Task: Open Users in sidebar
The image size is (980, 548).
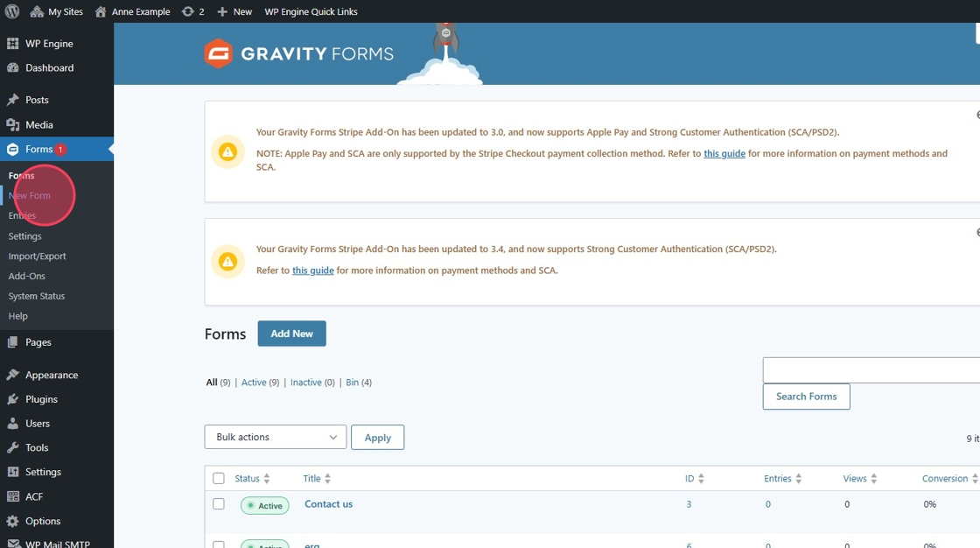Action: pyautogui.click(x=57, y=424)
